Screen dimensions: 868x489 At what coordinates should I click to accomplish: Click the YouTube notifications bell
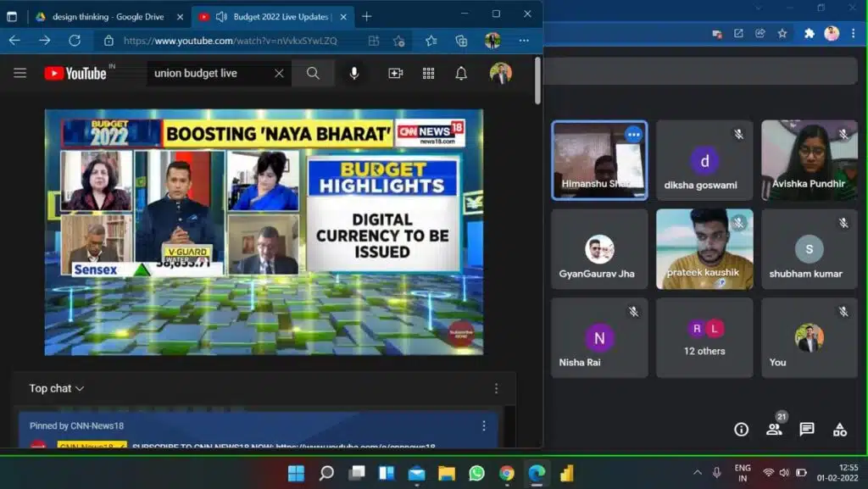pos(461,74)
